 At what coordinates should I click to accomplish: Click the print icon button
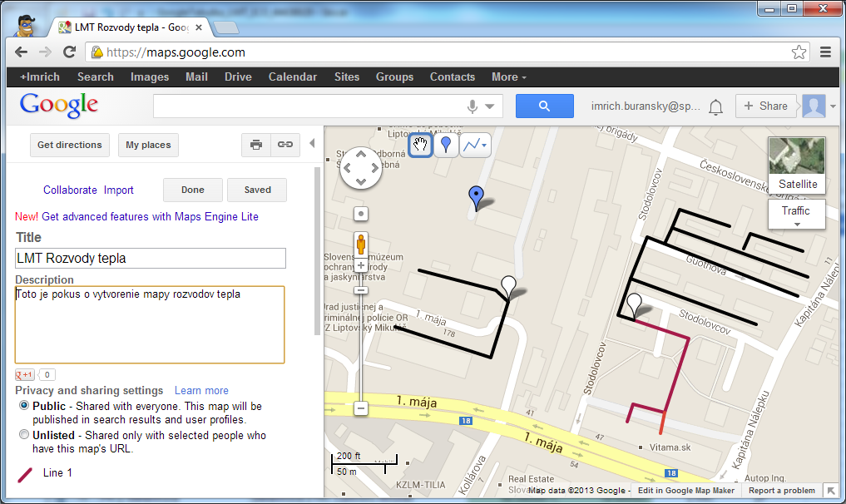256,145
